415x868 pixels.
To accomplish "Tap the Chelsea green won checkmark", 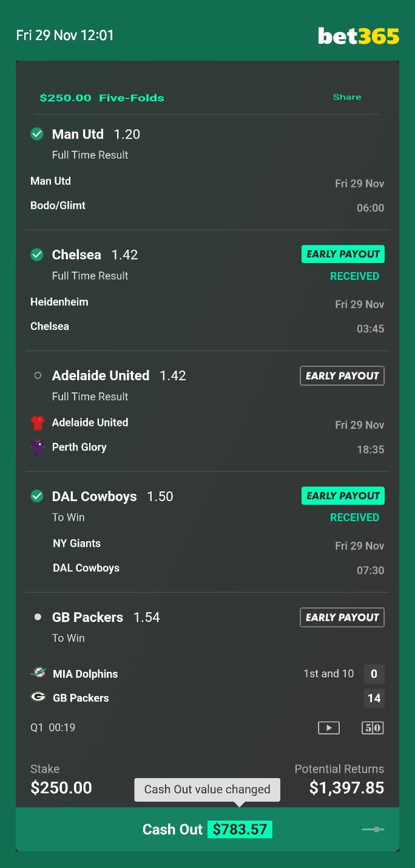I will point(37,255).
